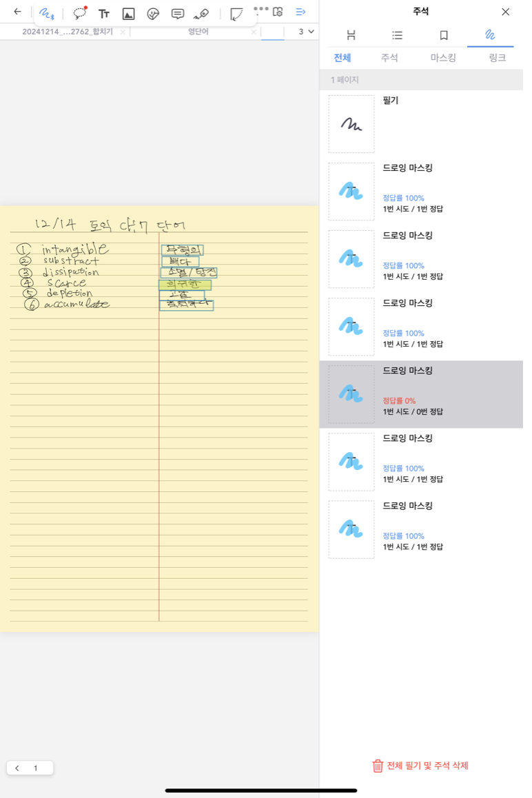Select the 드로잉 마스킹 item with 0% 정답률

421,394
